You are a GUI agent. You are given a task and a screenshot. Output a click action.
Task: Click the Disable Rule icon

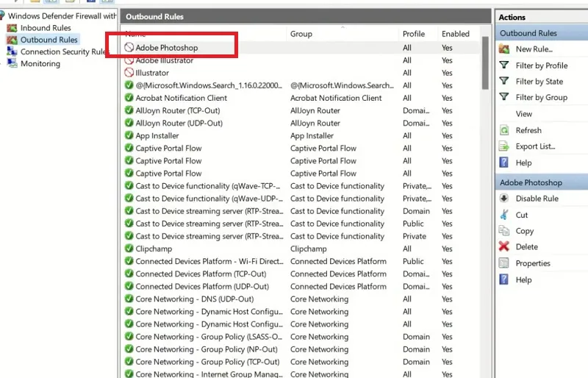pyautogui.click(x=504, y=199)
